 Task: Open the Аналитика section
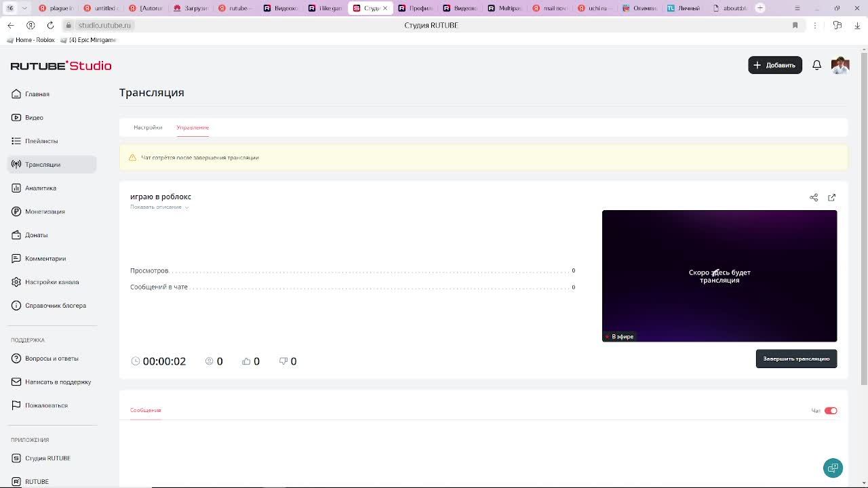coord(52,188)
